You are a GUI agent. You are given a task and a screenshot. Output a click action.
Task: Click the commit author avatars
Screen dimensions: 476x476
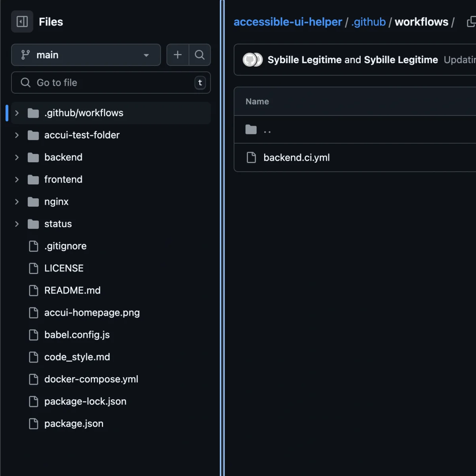click(x=253, y=60)
